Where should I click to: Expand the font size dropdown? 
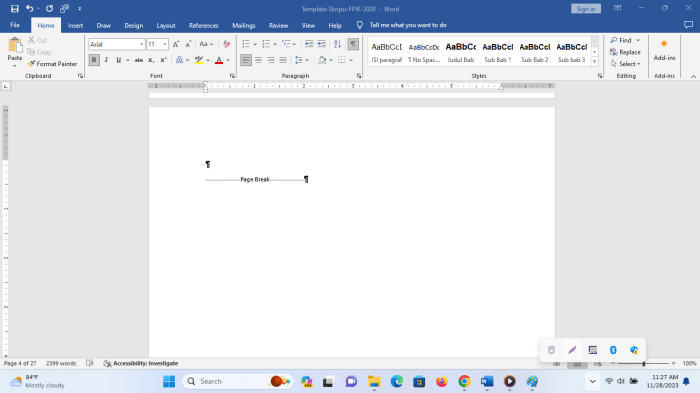click(x=165, y=44)
